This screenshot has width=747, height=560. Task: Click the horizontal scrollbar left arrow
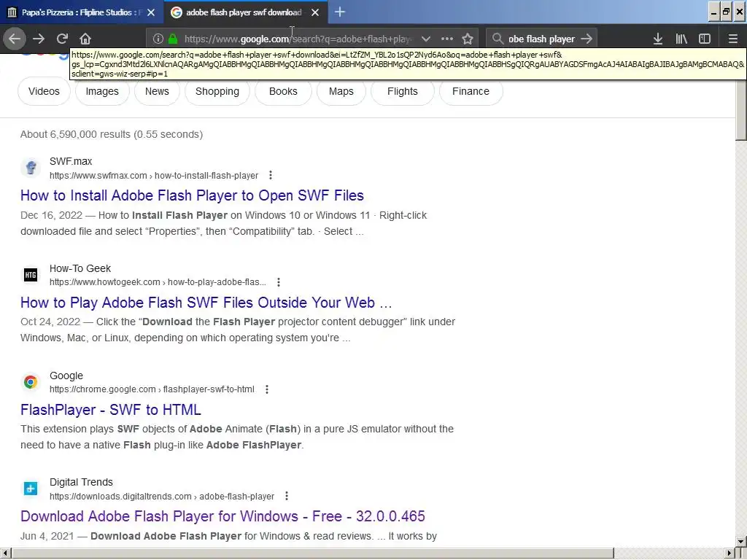(5, 553)
